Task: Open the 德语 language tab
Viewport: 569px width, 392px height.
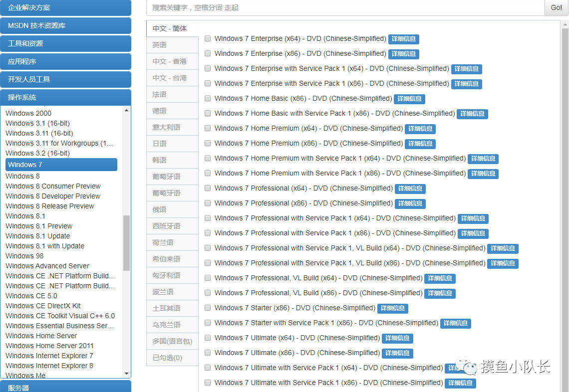Action: [x=172, y=111]
